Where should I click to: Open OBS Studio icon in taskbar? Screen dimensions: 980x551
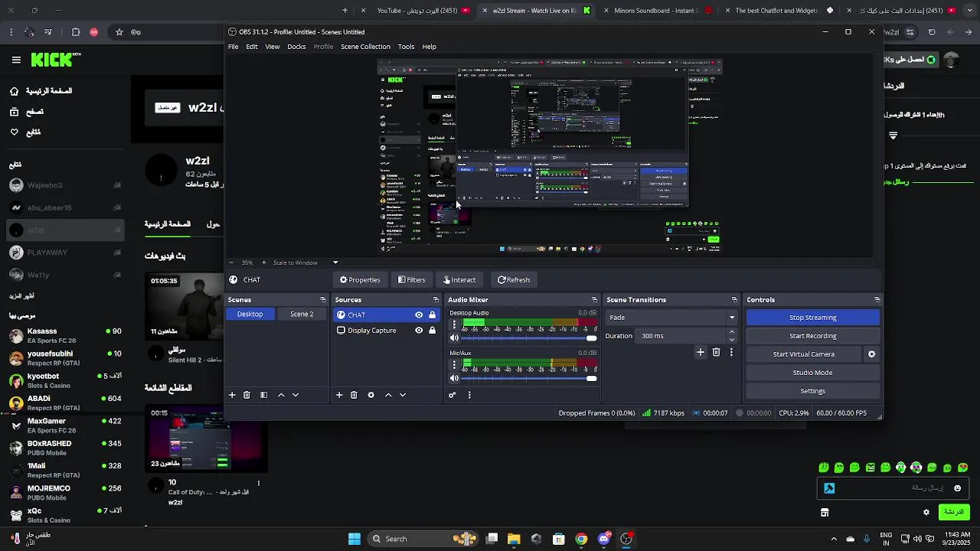(626, 539)
